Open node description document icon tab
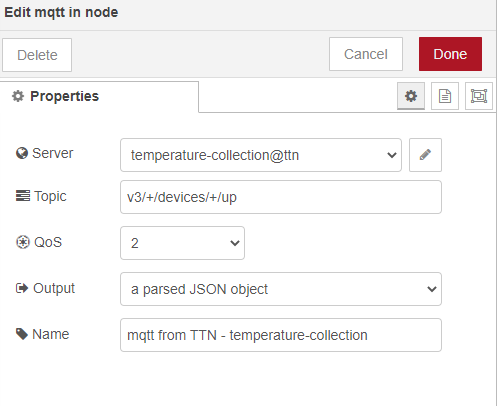 point(445,96)
